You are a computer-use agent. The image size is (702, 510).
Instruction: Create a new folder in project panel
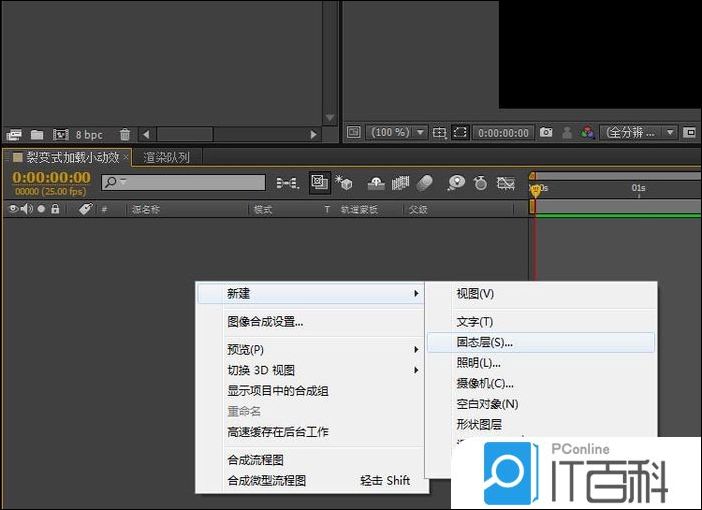click(x=37, y=134)
